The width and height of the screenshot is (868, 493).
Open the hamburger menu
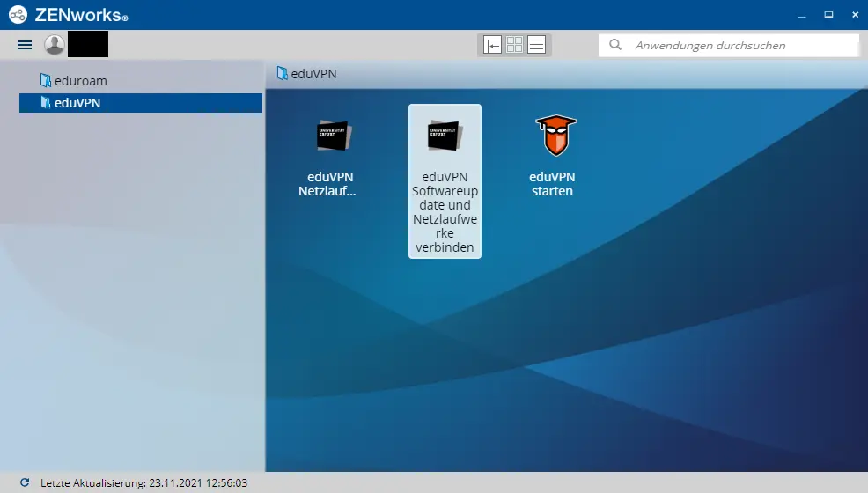pos(25,45)
